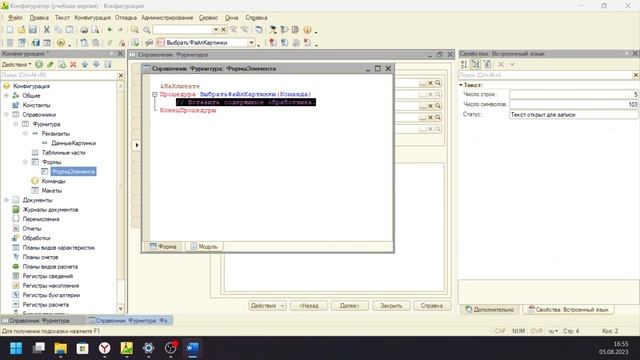Click properties panel search field

point(545,75)
